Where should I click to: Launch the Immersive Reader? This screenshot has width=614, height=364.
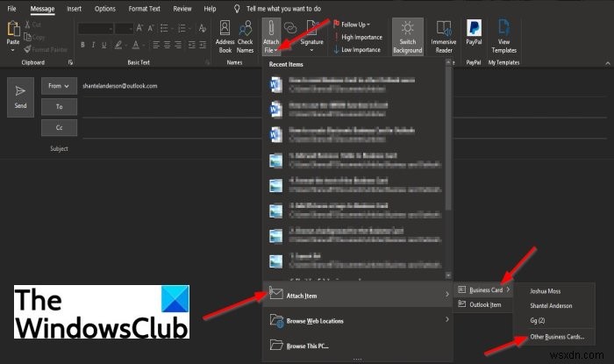point(444,37)
